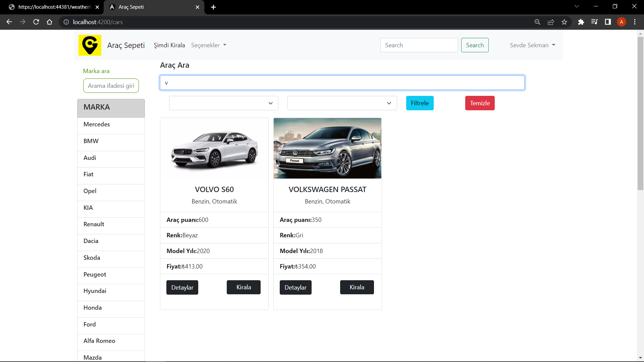Open new browser tab plus button
Viewport: 644px width, 362px height.
pyautogui.click(x=213, y=7)
